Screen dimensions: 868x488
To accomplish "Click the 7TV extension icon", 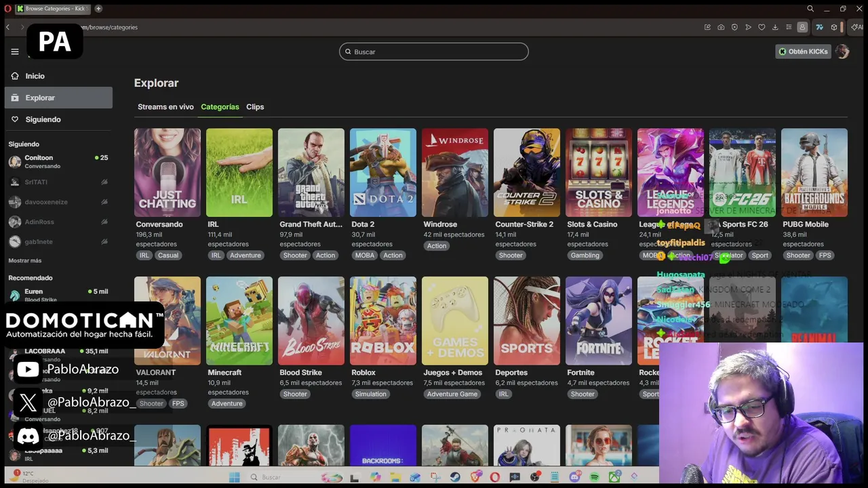I will coord(819,27).
